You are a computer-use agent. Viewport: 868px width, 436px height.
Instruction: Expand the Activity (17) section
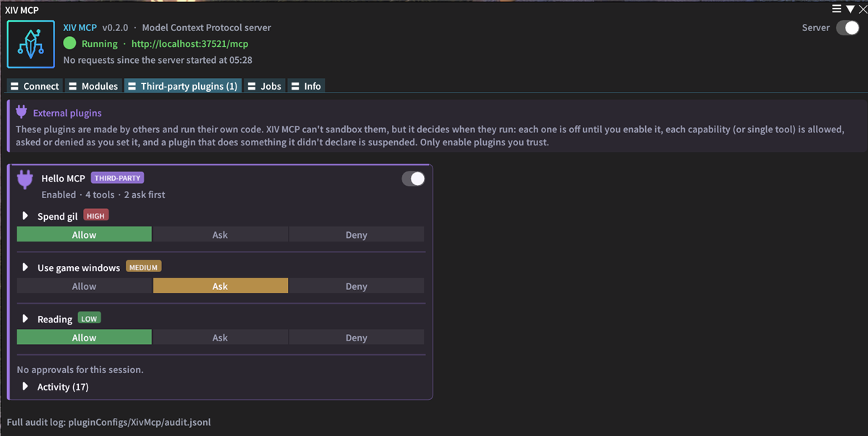[25, 386]
